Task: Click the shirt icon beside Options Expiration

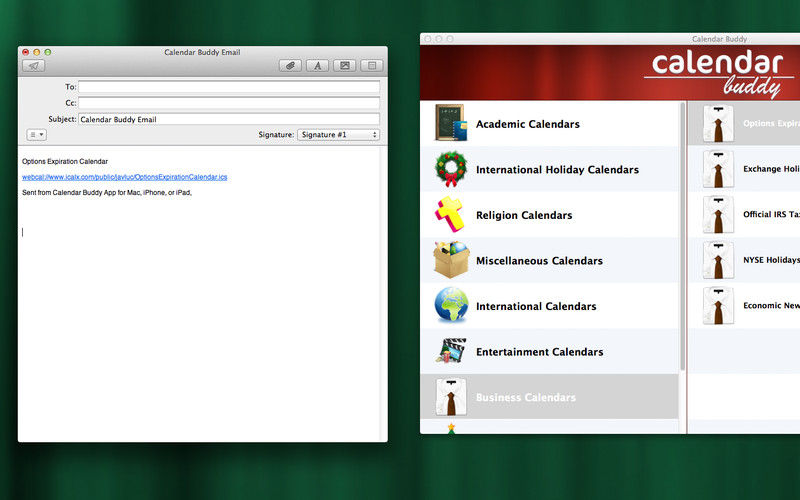Action: pyautogui.click(x=718, y=123)
